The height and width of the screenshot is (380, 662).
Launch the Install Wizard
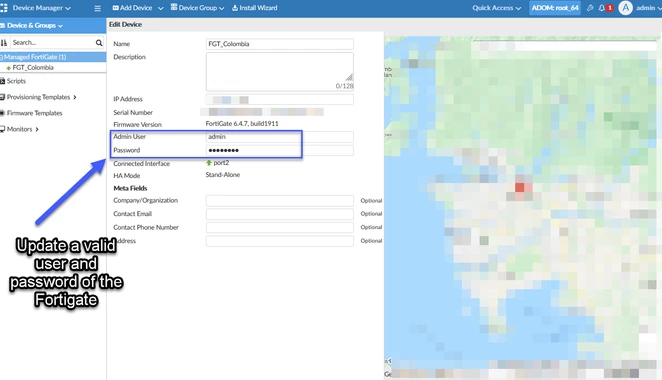(x=255, y=8)
